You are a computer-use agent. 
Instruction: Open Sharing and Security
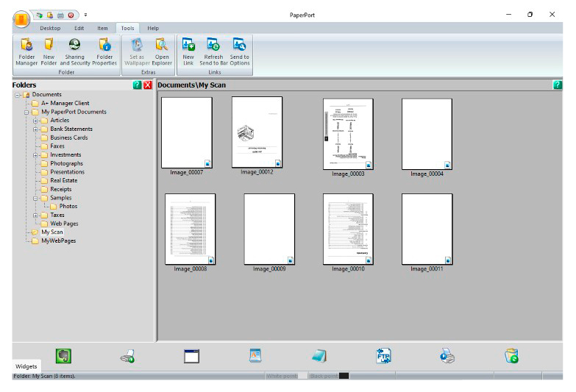point(74,51)
